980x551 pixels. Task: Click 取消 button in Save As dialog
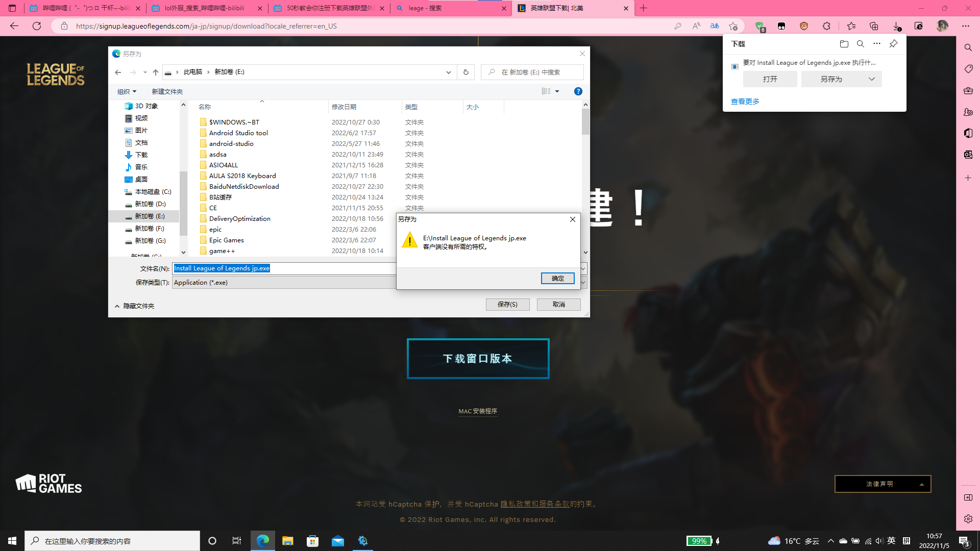(558, 304)
